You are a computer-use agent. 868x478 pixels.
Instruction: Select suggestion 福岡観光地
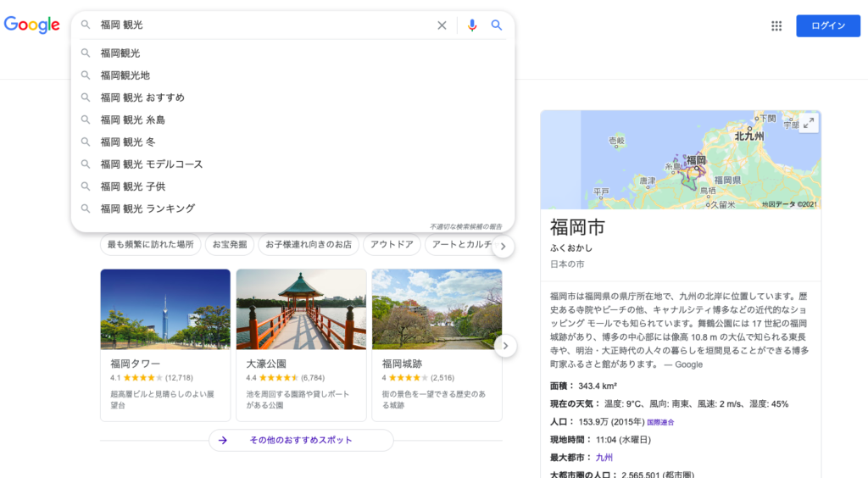(x=293, y=75)
